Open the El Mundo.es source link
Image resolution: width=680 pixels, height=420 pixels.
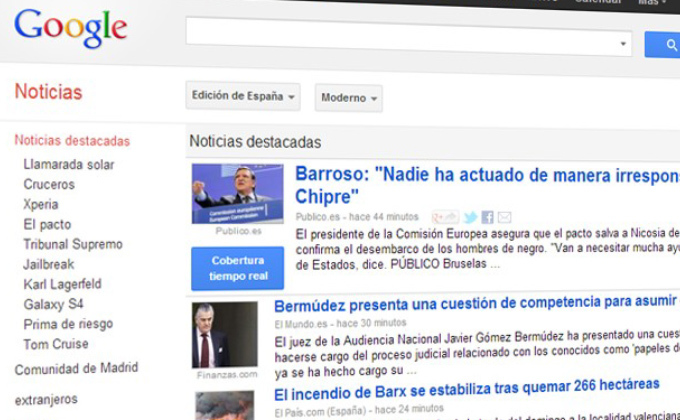point(301,324)
